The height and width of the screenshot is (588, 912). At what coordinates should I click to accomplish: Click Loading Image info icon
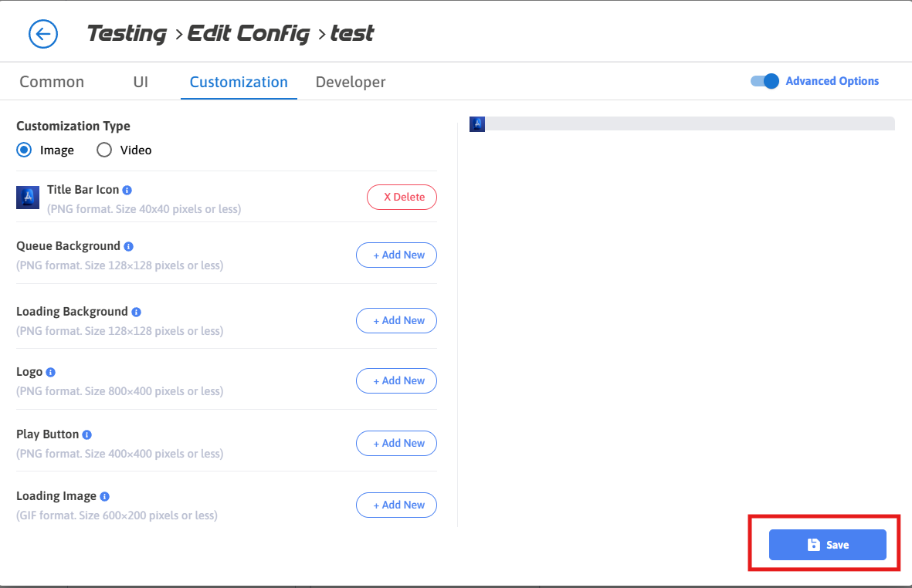pyautogui.click(x=105, y=496)
